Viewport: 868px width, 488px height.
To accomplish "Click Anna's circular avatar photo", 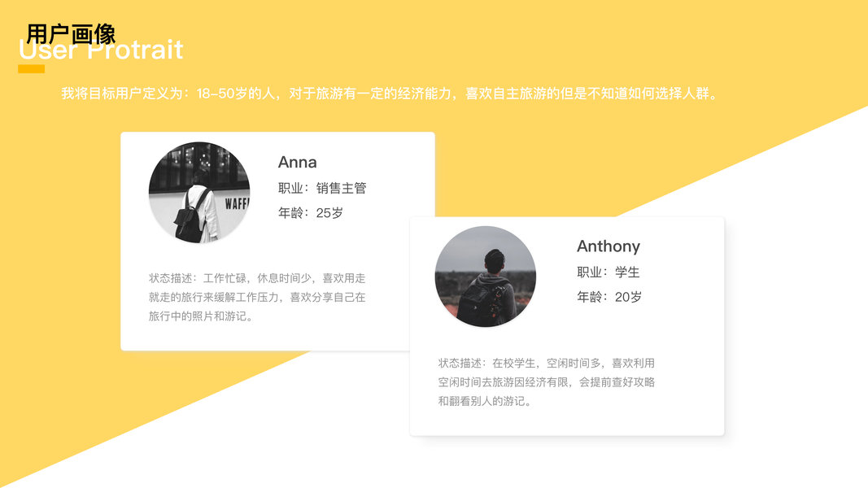I will [x=199, y=193].
